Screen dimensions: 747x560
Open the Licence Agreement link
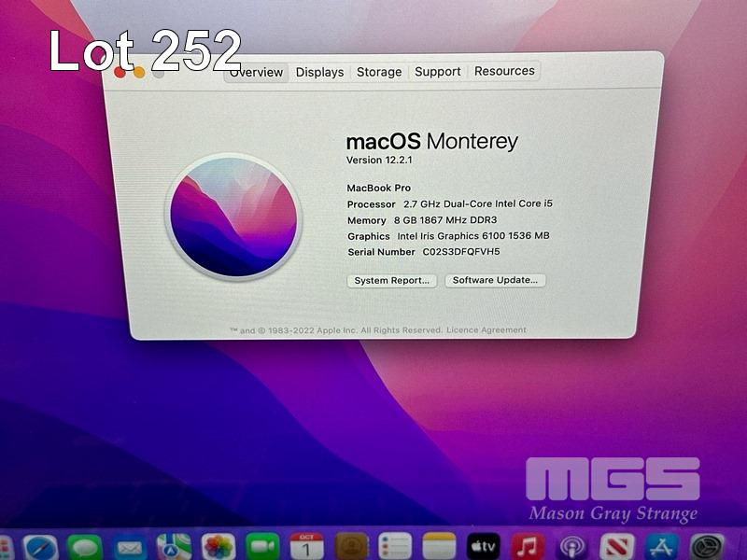tap(486, 330)
